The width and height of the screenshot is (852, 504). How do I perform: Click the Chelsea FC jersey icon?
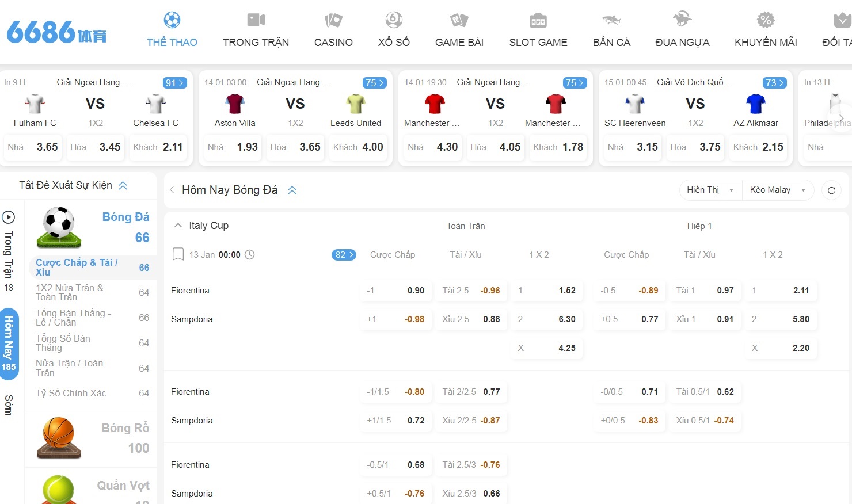(x=156, y=104)
